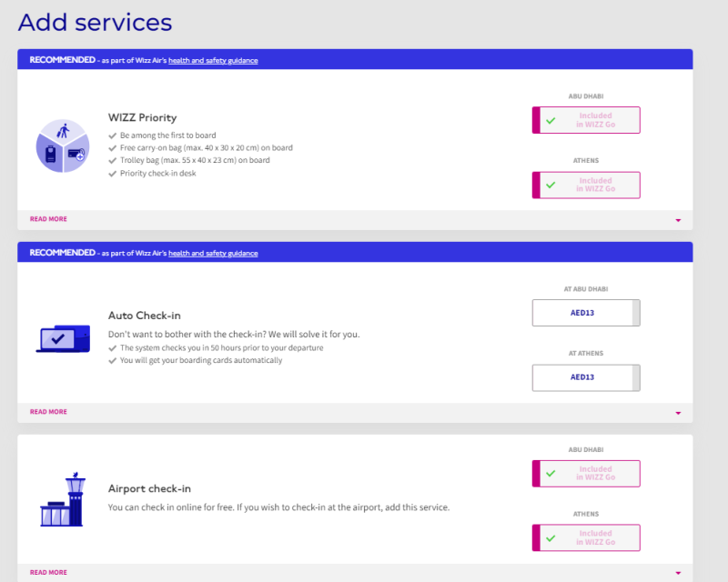Viewport: 728px width, 582px height.
Task: Toggle Airport check-in for the Abu Dhabi flight
Action: point(586,474)
